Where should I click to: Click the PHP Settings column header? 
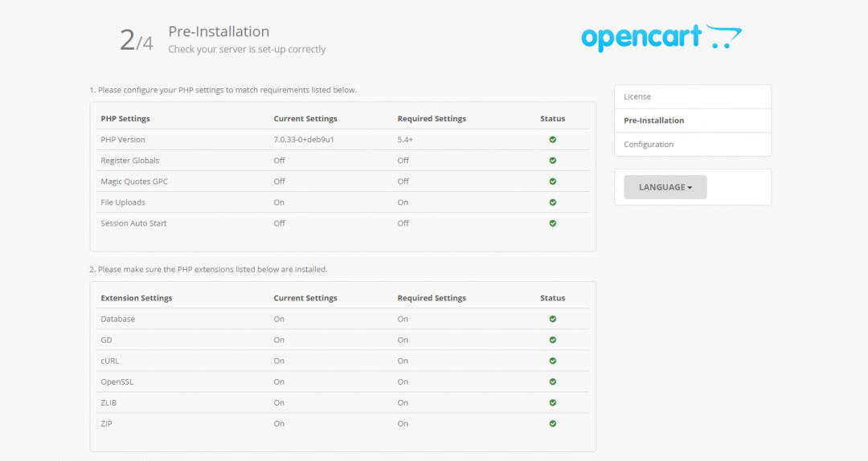(125, 118)
